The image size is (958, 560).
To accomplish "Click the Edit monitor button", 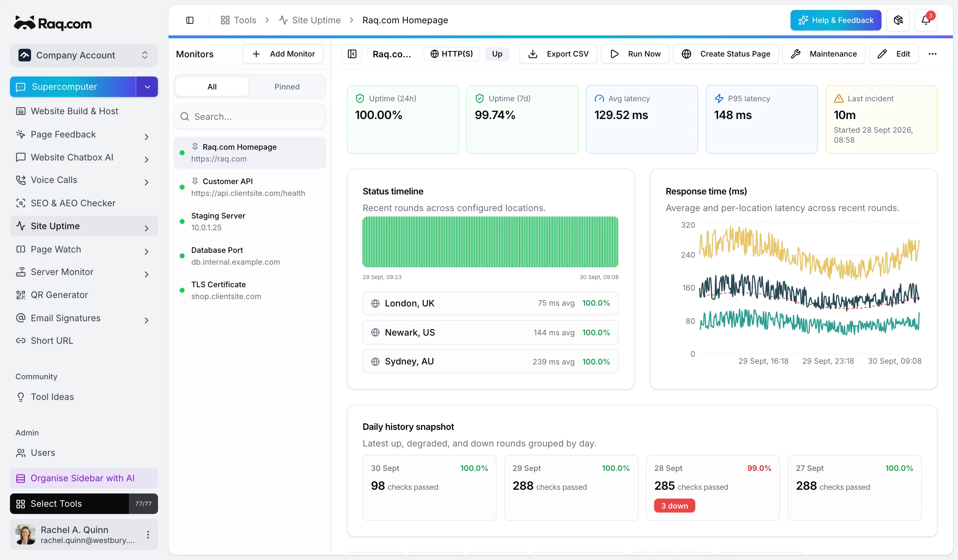I will [x=894, y=54].
